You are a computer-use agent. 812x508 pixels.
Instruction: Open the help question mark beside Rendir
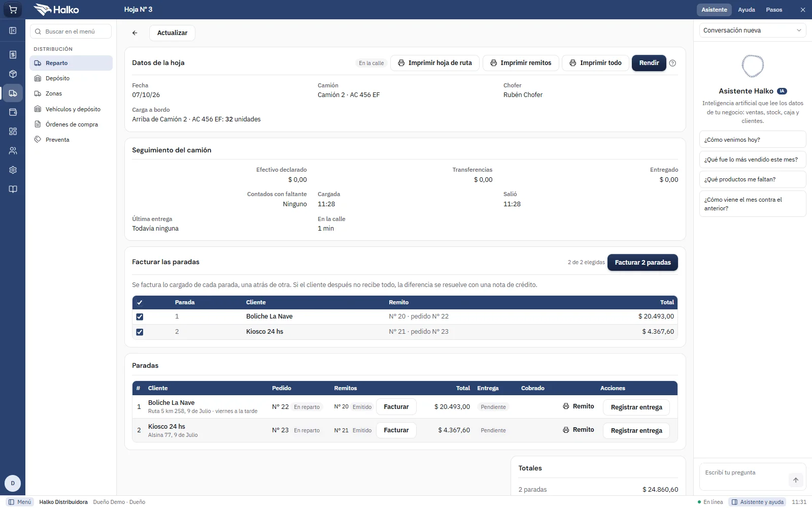click(x=672, y=63)
